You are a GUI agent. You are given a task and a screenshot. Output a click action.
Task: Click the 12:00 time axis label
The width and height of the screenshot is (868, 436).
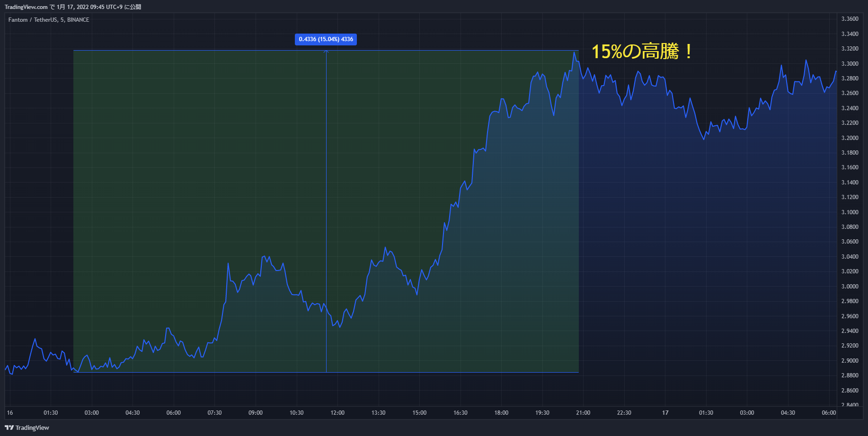337,413
